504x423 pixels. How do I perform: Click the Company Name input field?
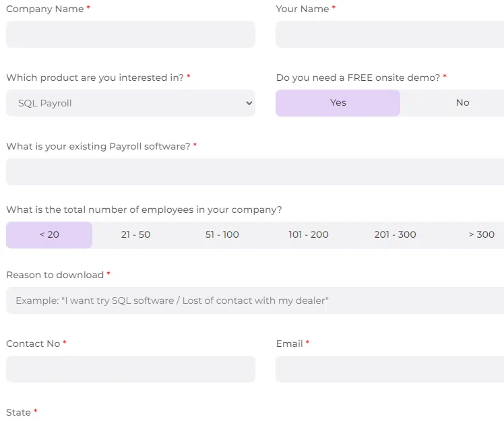coord(131,34)
